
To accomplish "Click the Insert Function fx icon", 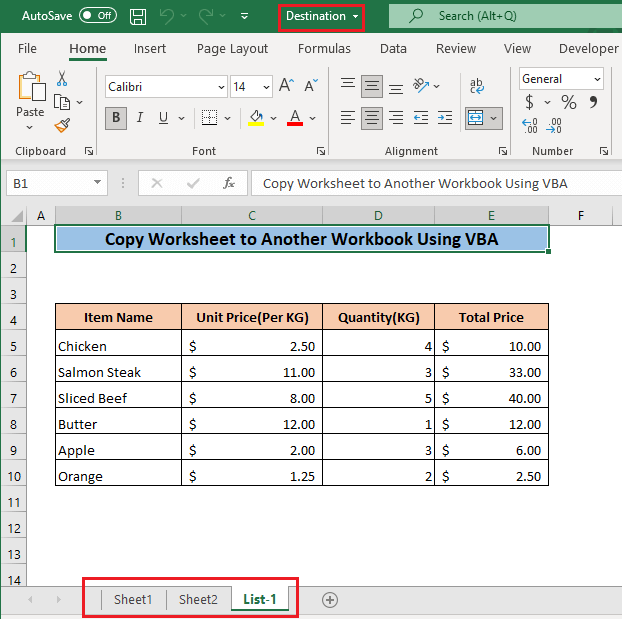I will point(229,183).
